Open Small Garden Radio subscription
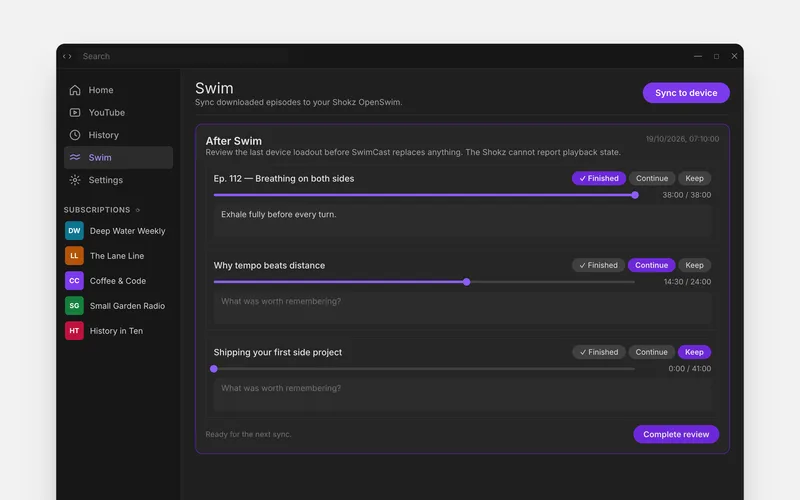 tap(118, 306)
